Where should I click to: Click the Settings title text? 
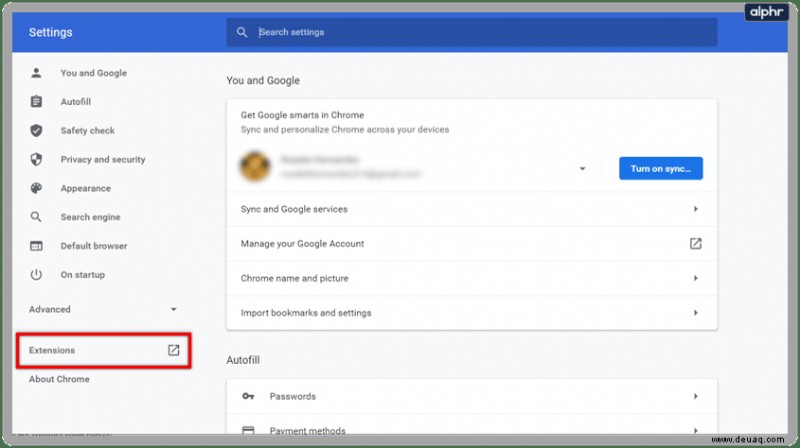click(x=51, y=32)
